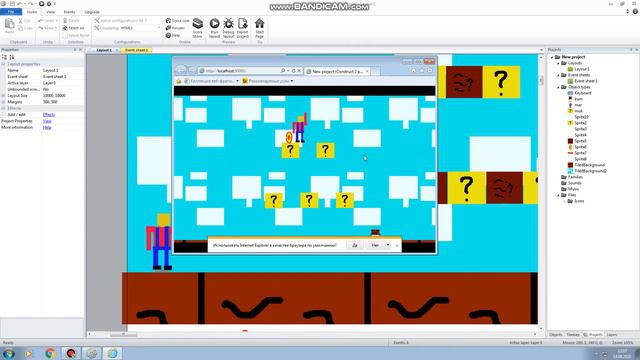Collapse the Files folder in Projects tree
Viewport: 640px width, 360px height.
pyautogui.click(x=558, y=195)
